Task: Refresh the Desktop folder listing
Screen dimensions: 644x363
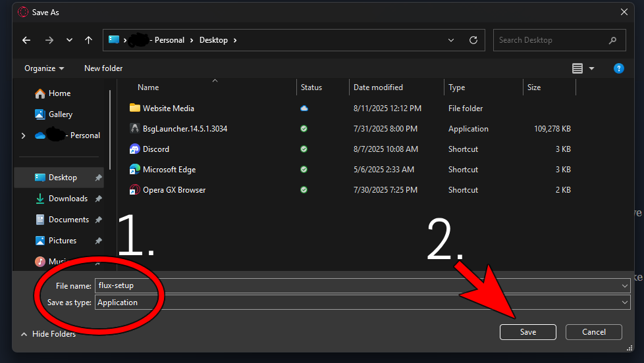Action: 473,40
